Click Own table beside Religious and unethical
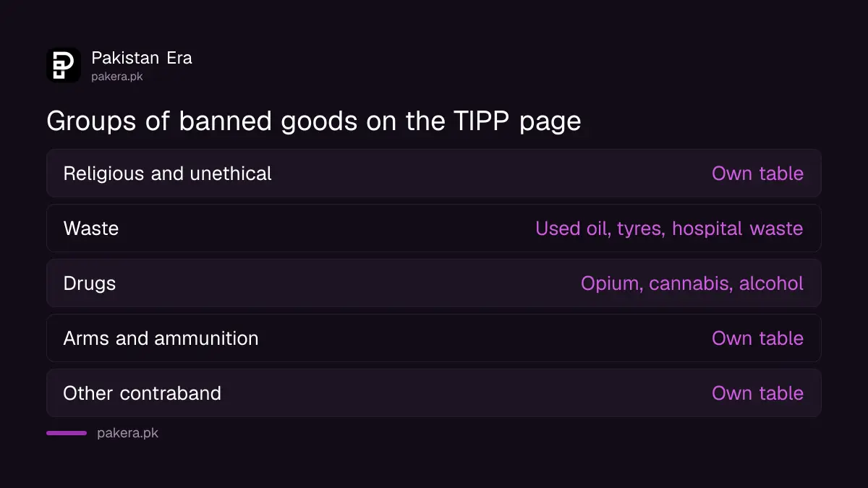 pos(757,174)
